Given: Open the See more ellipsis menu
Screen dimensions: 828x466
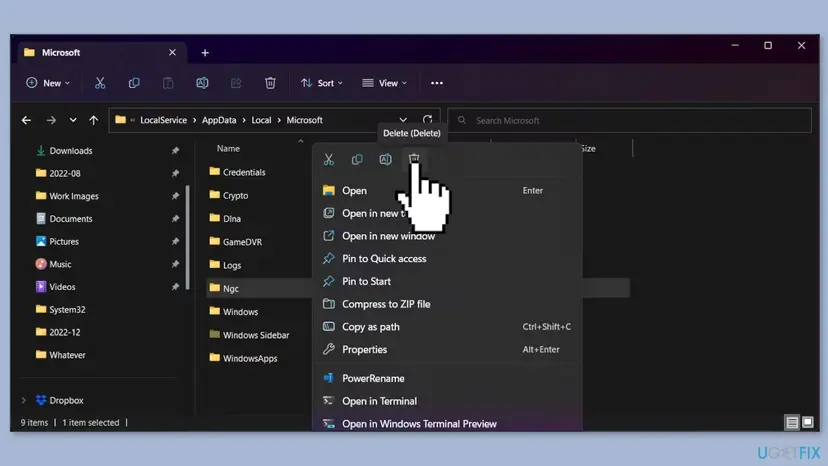Looking at the screenshot, I should pos(437,83).
